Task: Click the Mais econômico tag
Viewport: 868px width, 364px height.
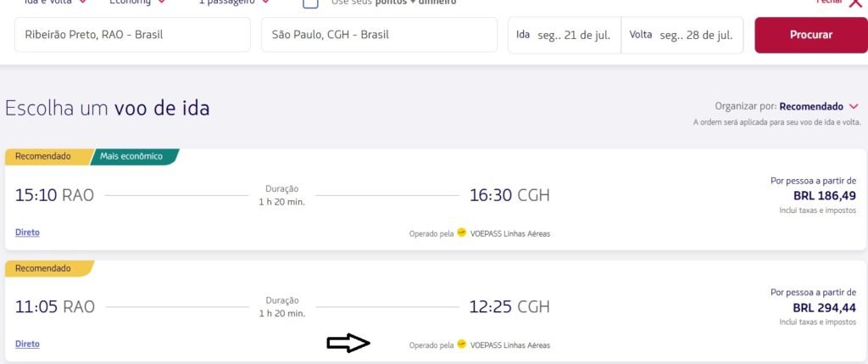Action: click(x=133, y=157)
